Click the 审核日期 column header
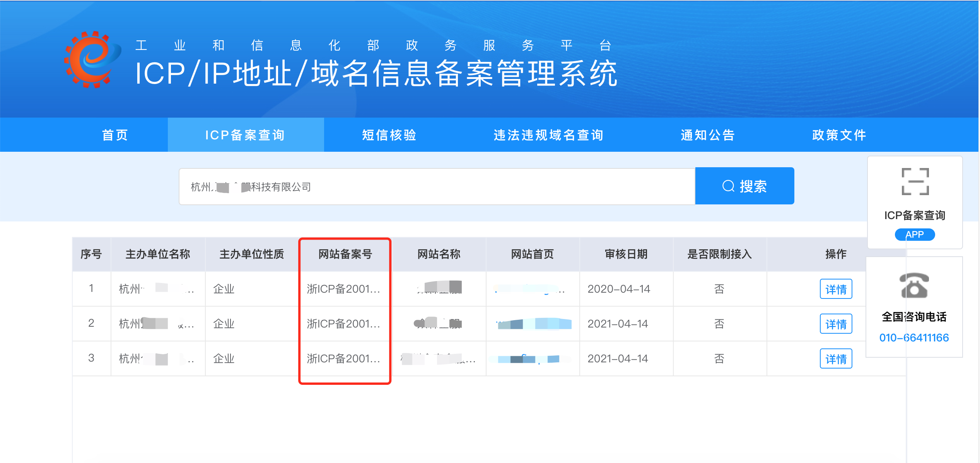 click(626, 254)
